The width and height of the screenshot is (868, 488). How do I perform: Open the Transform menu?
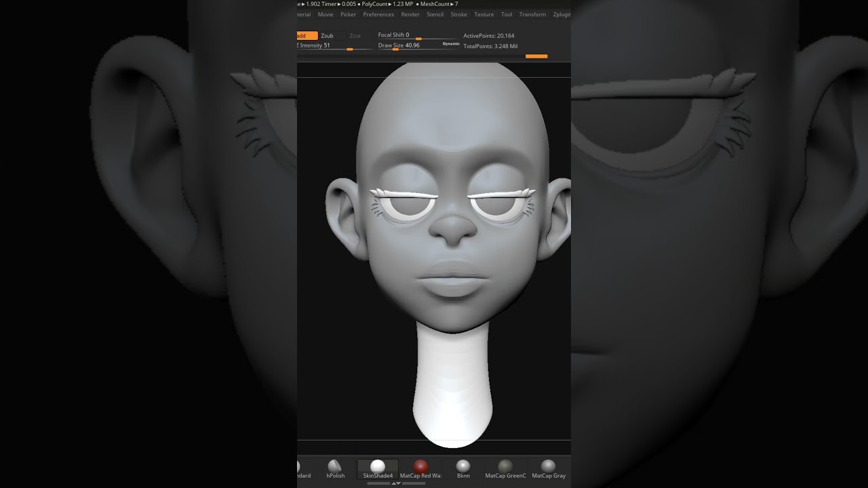pyautogui.click(x=532, y=14)
